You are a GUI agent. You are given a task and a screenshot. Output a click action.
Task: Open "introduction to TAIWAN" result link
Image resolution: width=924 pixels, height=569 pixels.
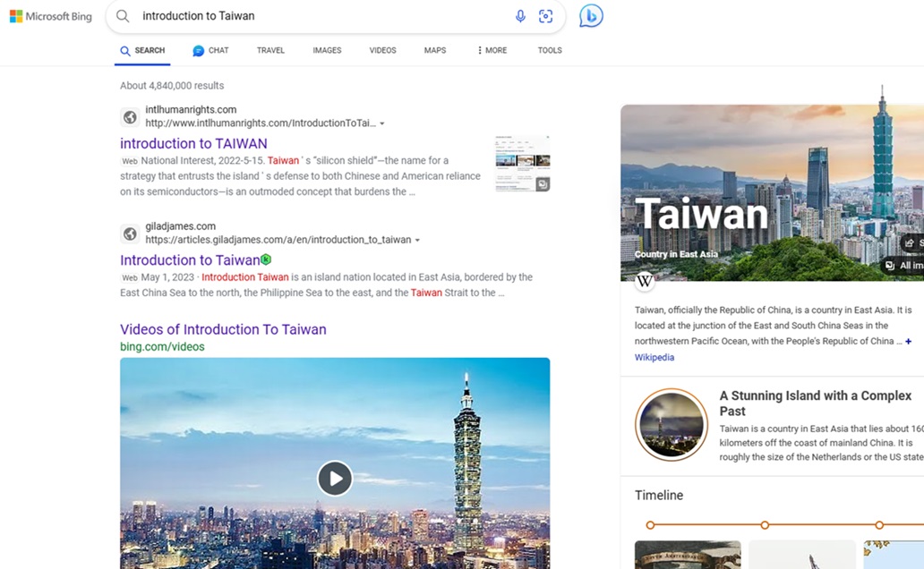click(x=193, y=143)
